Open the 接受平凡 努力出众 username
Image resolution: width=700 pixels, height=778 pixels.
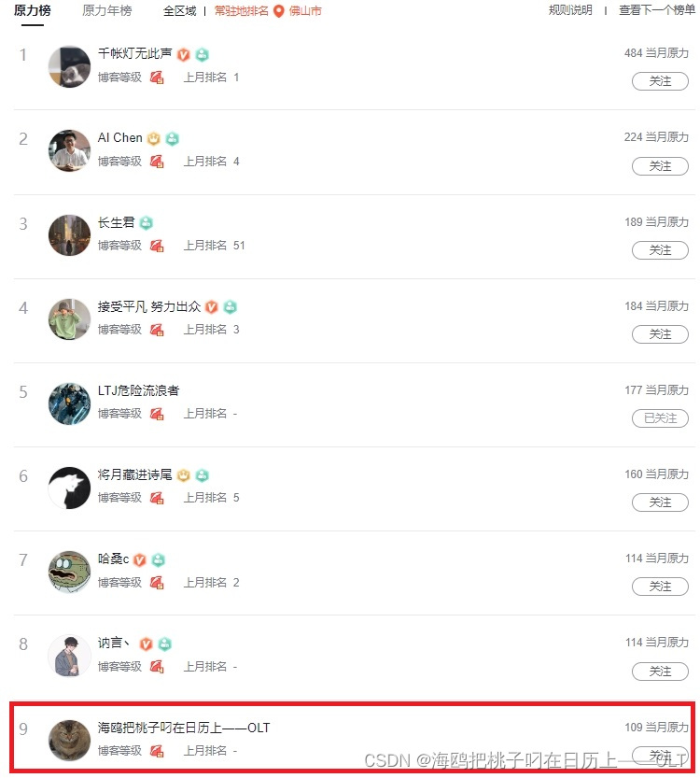click(x=148, y=306)
